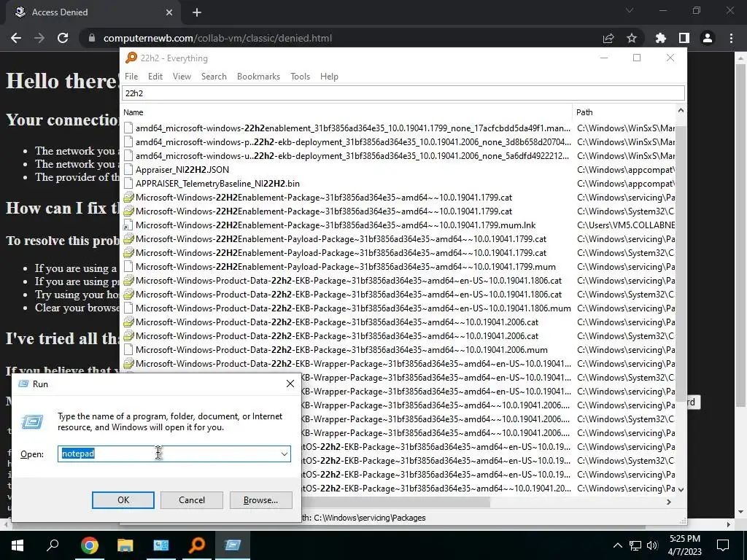This screenshot has width=747, height=560.
Task: Open Bookmarks menu in Everything
Action: click(x=258, y=76)
